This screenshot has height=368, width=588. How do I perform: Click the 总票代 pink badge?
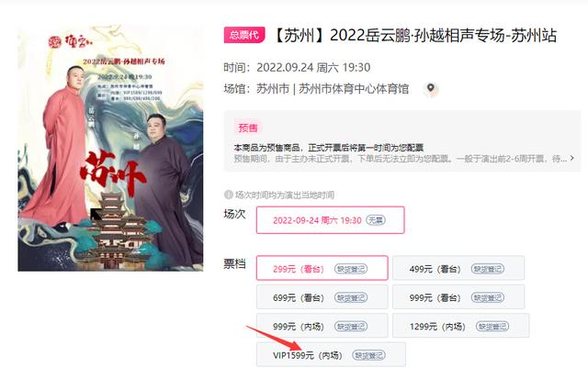click(244, 35)
